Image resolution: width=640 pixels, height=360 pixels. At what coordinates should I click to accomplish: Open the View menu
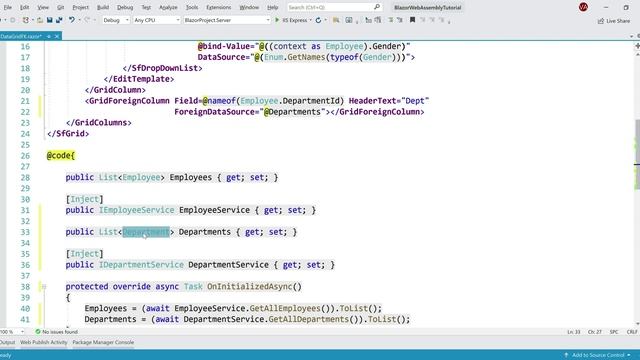click(x=43, y=7)
